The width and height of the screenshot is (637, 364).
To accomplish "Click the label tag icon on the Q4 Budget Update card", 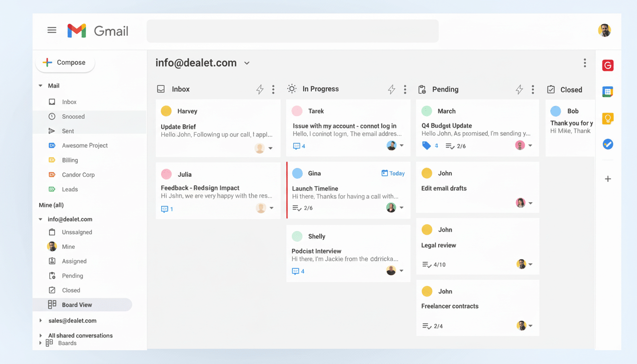I will click(x=426, y=146).
